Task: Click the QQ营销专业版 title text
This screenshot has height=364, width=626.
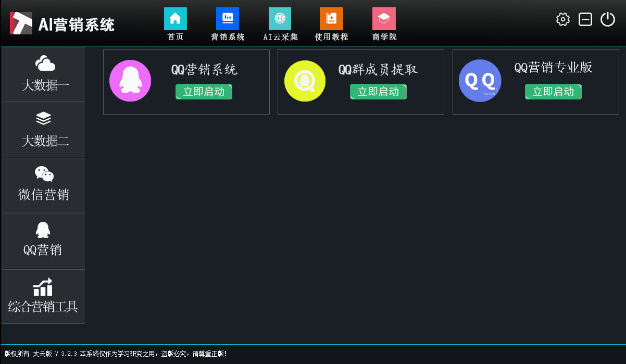Action: (x=554, y=67)
